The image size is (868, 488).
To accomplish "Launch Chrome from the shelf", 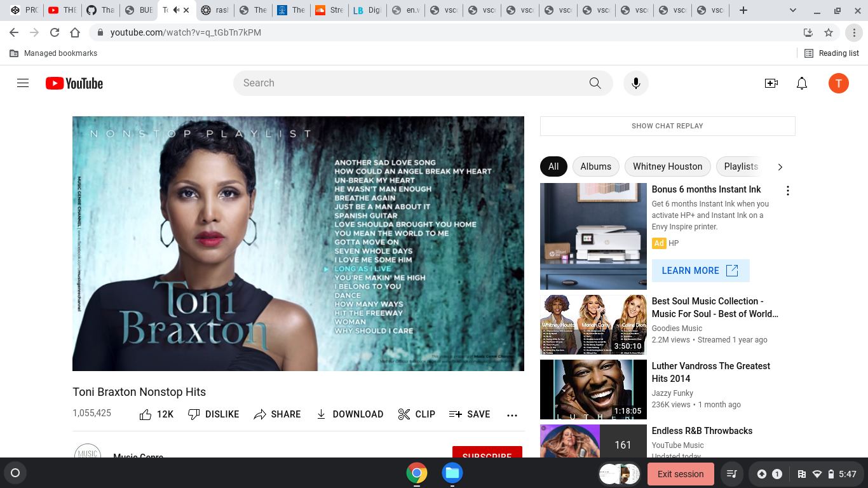I will (x=417, y=473).
